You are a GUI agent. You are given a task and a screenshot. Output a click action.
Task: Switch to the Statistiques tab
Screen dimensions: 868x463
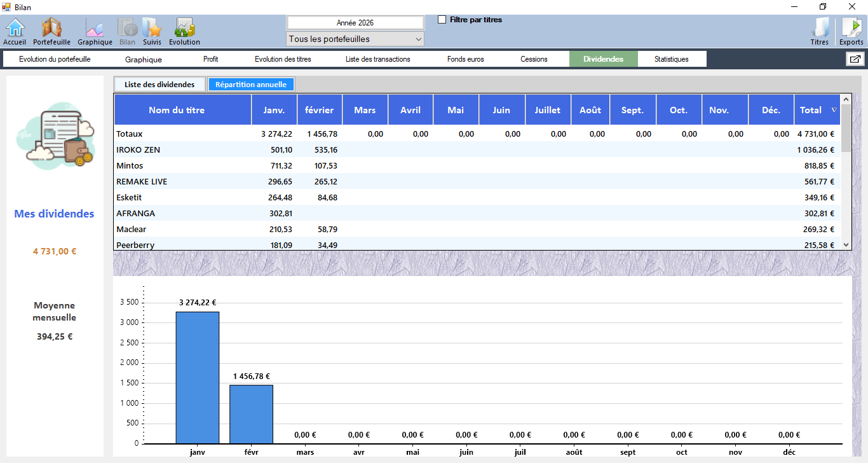[671, 59]
